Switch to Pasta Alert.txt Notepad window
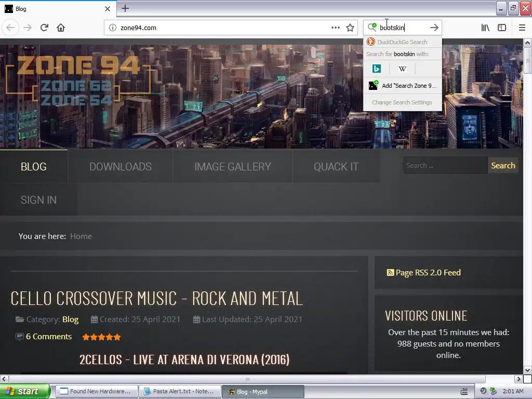This screenshot has width=532, height=399. [180, 391]
